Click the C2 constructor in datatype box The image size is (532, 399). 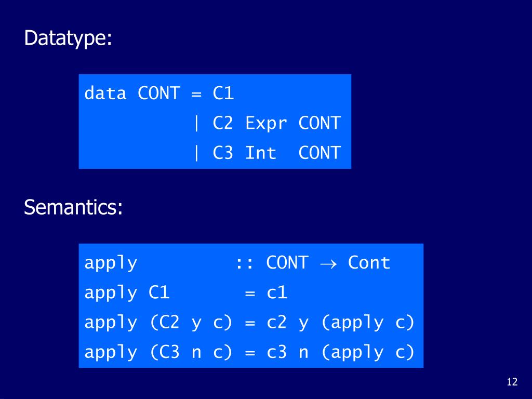[x=222, y=123]
